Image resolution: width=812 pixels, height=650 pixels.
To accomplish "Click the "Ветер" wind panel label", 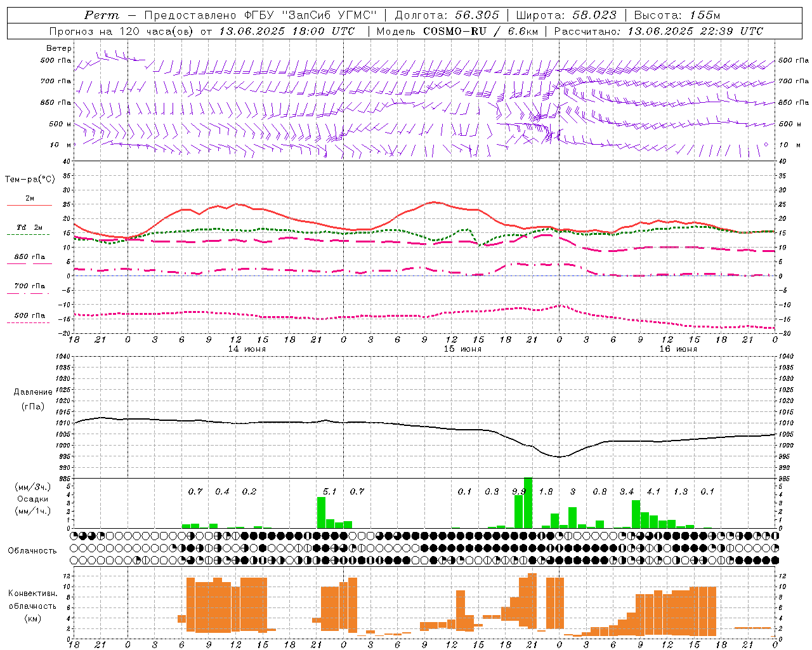I will pyautogui.click(x=59, y=48).
